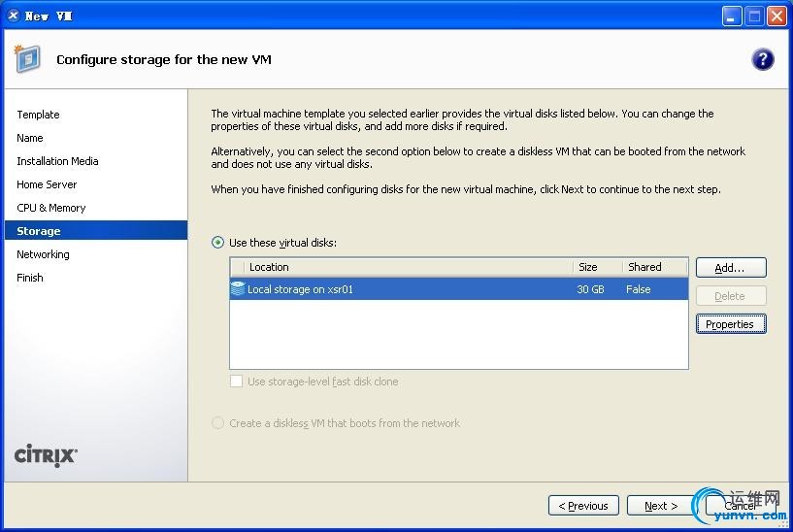Jump to the Networking step

point(43,254)
